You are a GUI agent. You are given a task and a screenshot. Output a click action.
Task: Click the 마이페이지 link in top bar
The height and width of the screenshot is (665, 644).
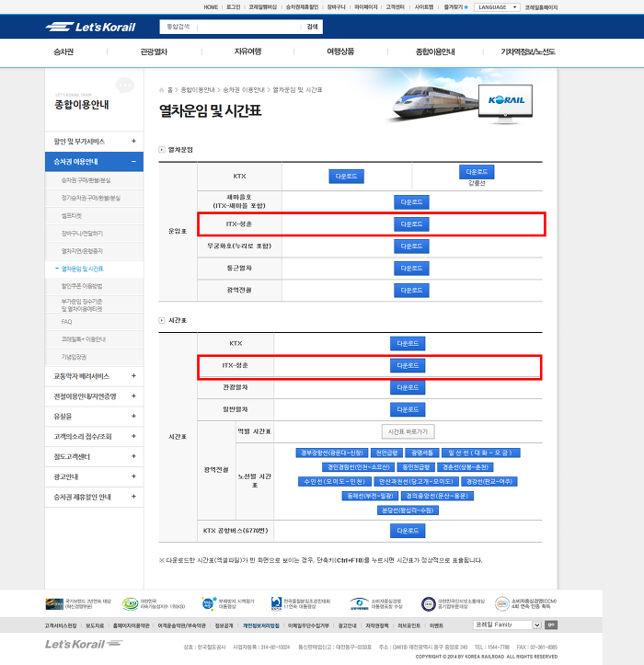pos(365,7)
